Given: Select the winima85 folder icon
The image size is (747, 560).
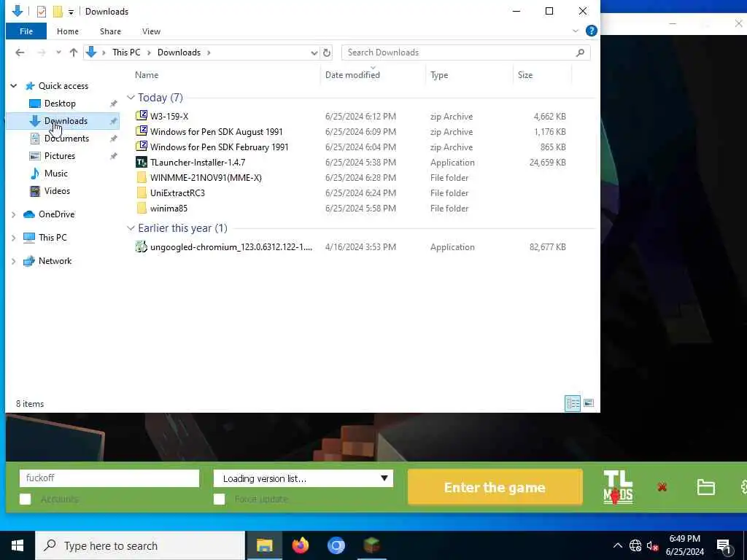Looking at the screenshot, I should (142, 208).
